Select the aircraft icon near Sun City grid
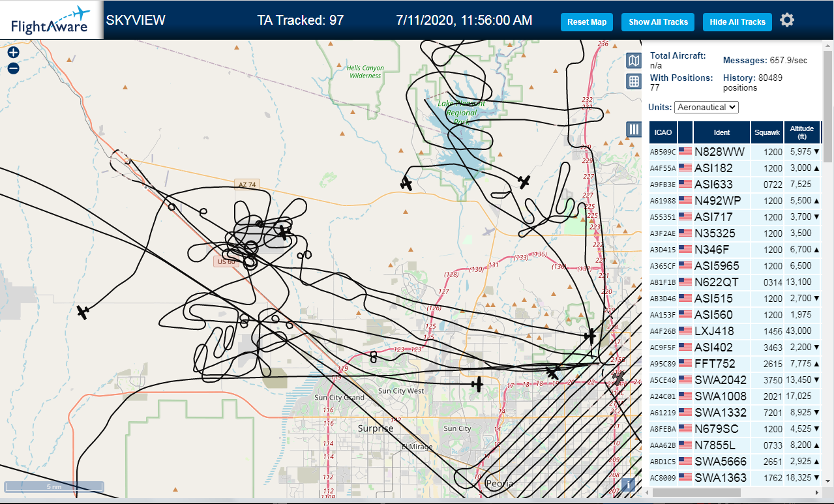834x504 pixels. tap(478, 384)
